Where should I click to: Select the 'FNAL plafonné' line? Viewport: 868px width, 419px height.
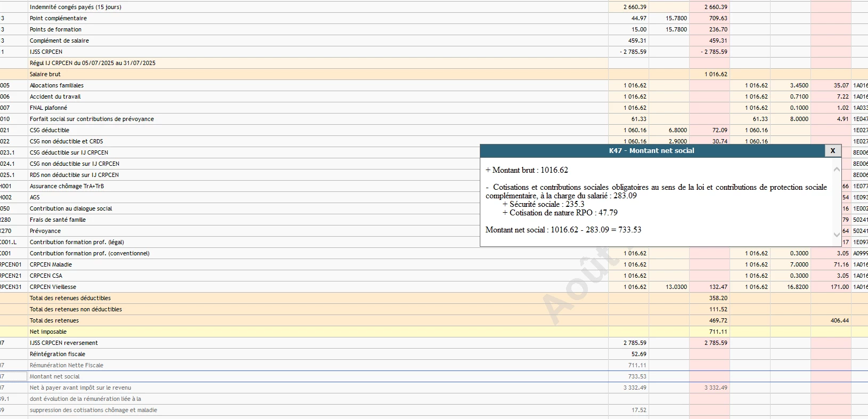(48, 108)
